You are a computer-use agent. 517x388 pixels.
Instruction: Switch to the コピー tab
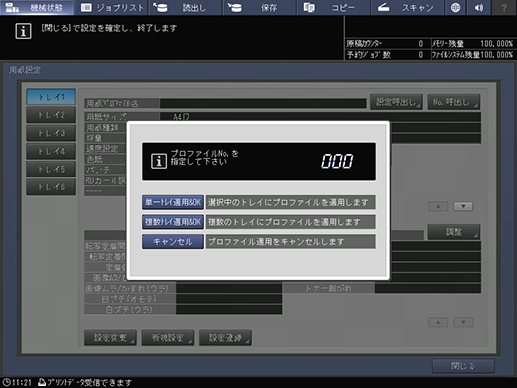[x=333, y=7]
